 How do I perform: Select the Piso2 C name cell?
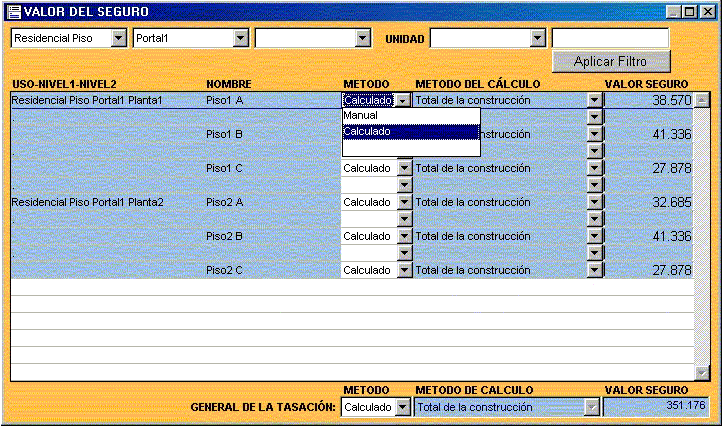[224, 270]
